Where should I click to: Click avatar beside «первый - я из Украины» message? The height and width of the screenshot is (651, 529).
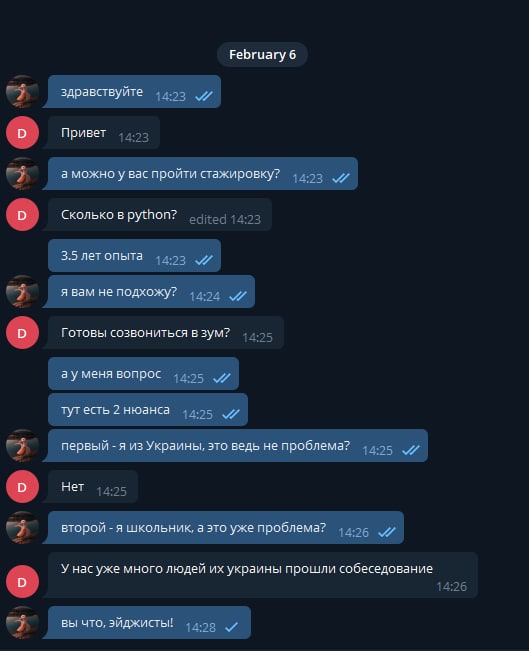click(22, 445)
